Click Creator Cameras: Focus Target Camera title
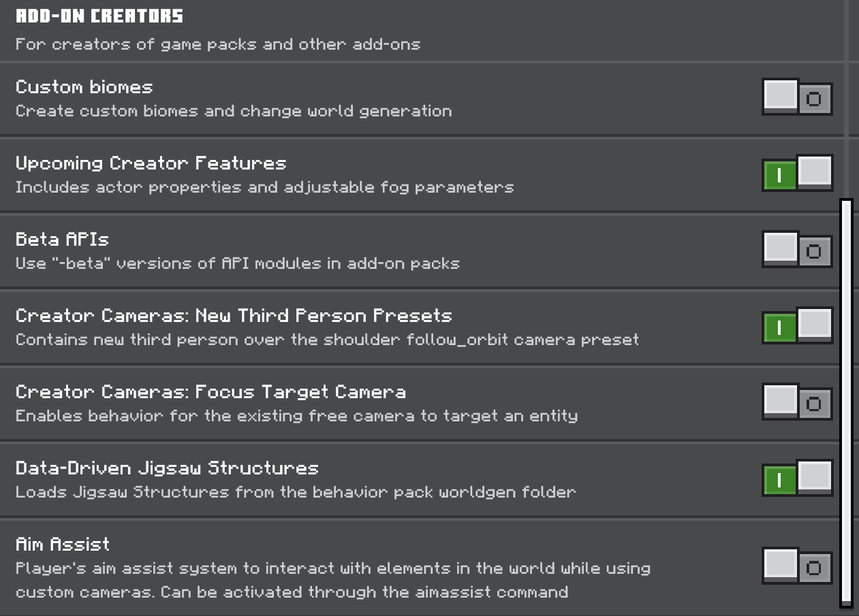859x616 pixels. point(210,392)
